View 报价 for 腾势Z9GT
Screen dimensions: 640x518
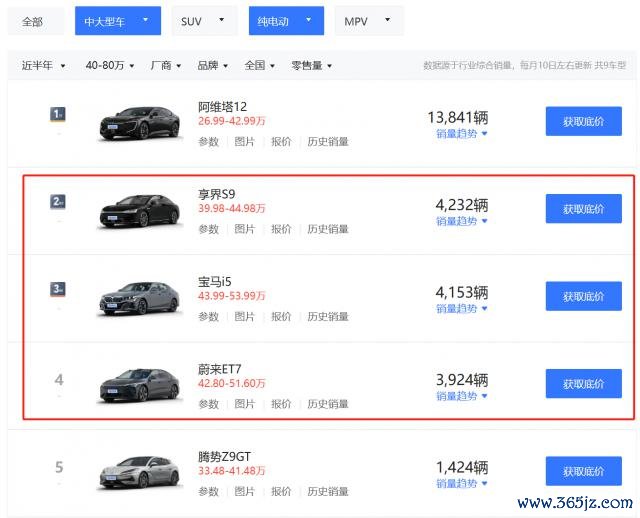click(281, 491)
